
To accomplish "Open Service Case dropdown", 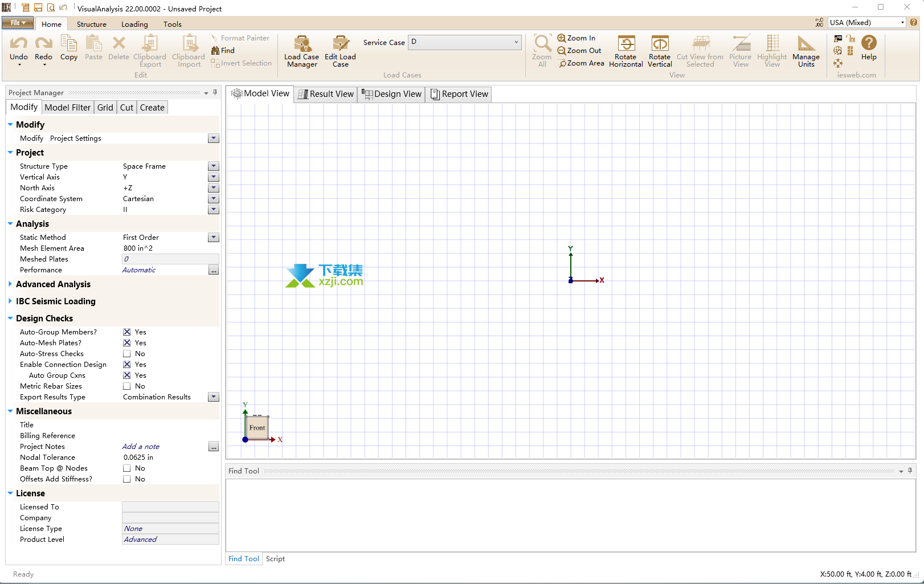I will tap(464, 42).
